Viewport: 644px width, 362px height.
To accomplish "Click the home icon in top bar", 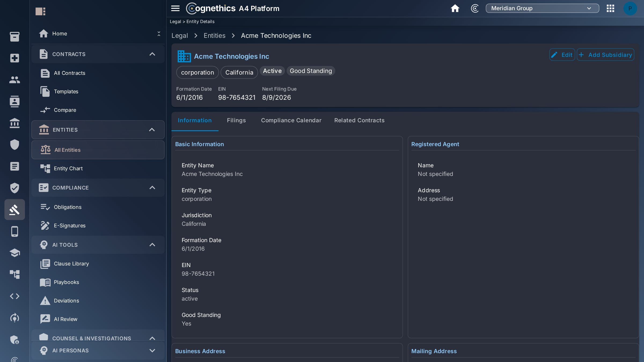I will tap(455, 8).
